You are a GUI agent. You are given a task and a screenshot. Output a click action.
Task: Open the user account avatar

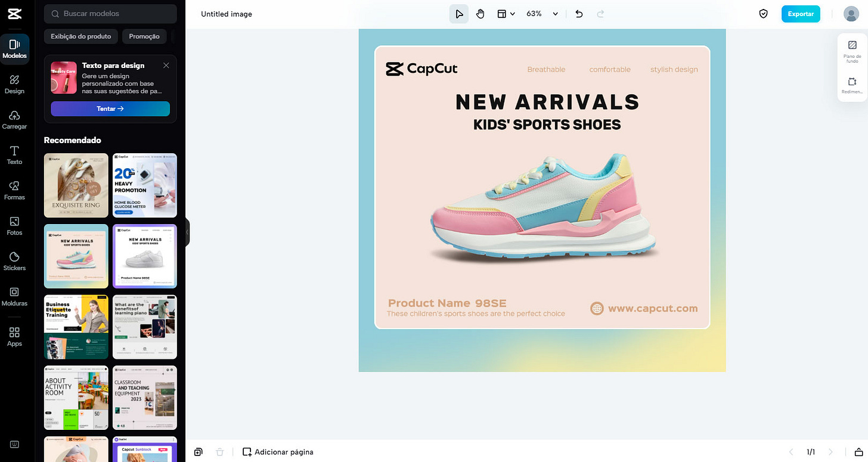(851, 14)
